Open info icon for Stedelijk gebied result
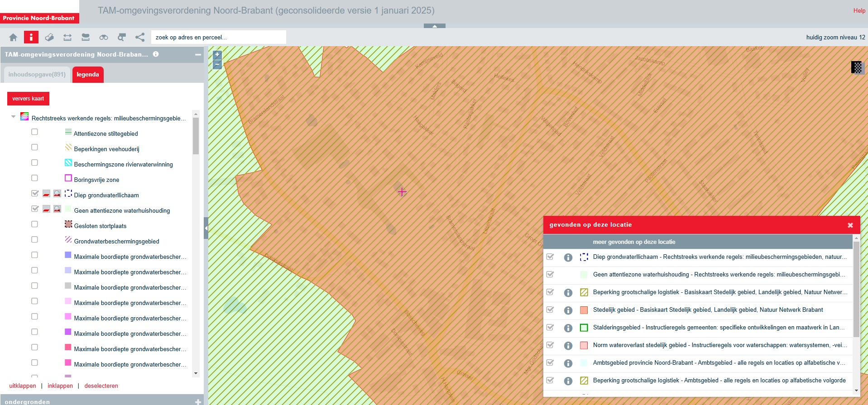868x405 pixels. point(568,310)
